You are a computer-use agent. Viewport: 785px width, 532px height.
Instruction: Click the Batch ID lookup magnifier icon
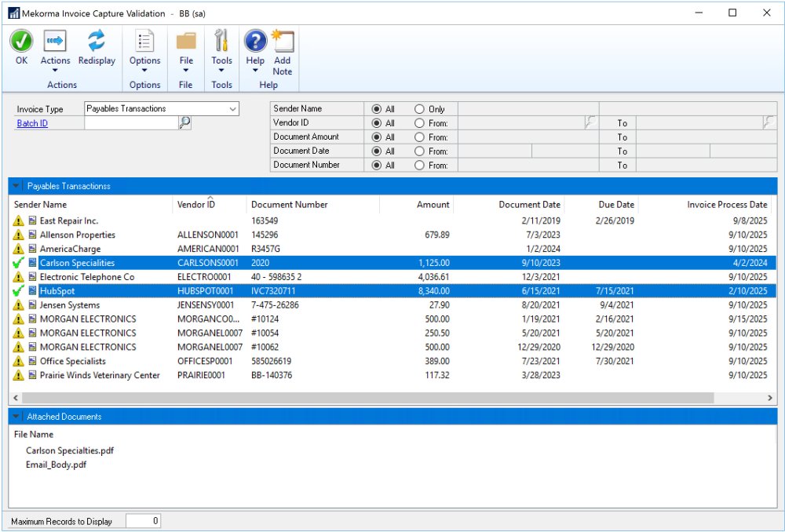(x=184, y=122)
